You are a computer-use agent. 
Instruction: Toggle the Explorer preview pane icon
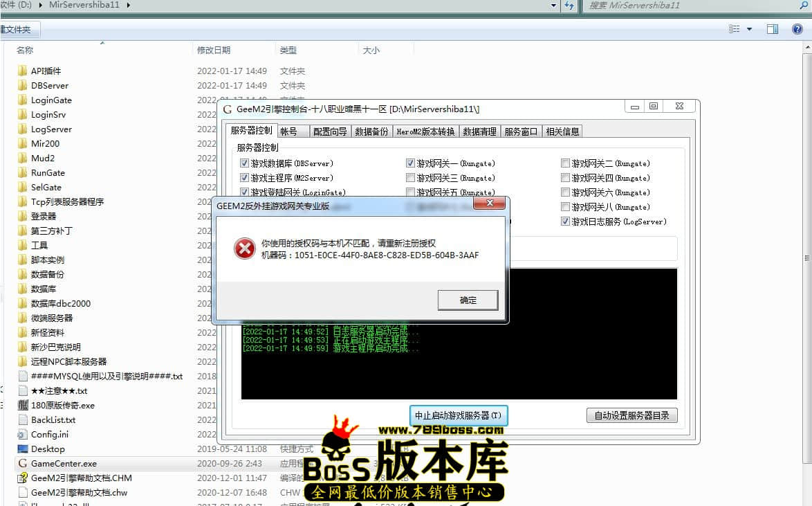pyautogui.click(x=772, y=29)
